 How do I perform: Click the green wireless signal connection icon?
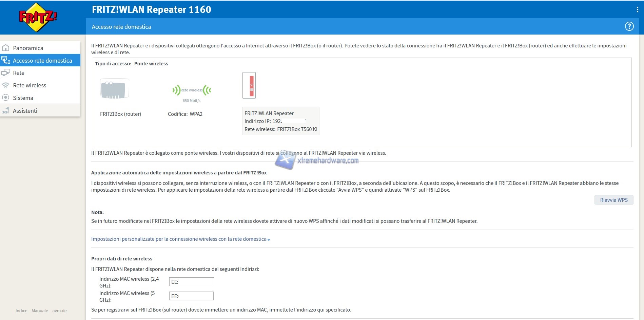(x=192, y=90)
